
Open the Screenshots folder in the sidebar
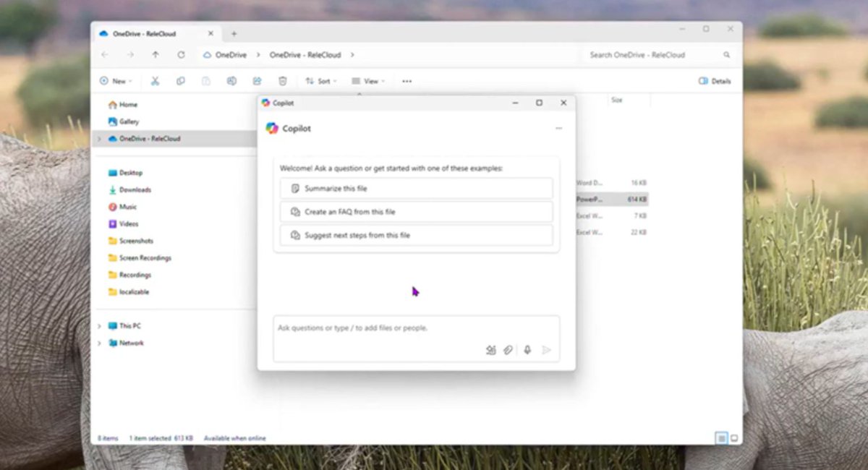point(130,241)
